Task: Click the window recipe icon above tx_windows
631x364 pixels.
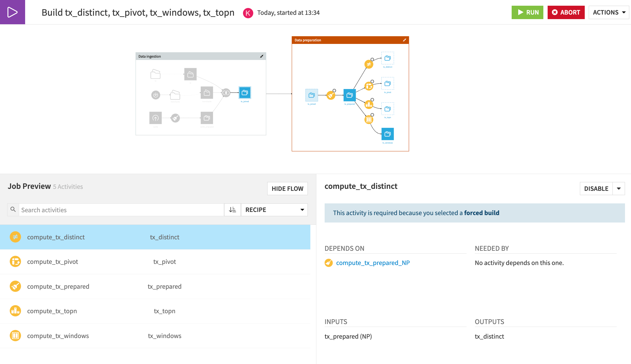Action: pyautogui.click(x=369, y=120)
